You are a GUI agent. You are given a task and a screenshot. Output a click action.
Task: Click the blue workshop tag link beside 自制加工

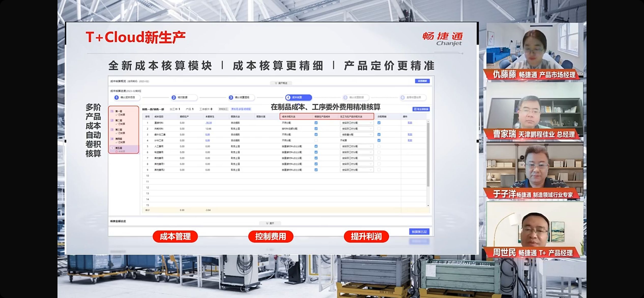pos(241,109)
